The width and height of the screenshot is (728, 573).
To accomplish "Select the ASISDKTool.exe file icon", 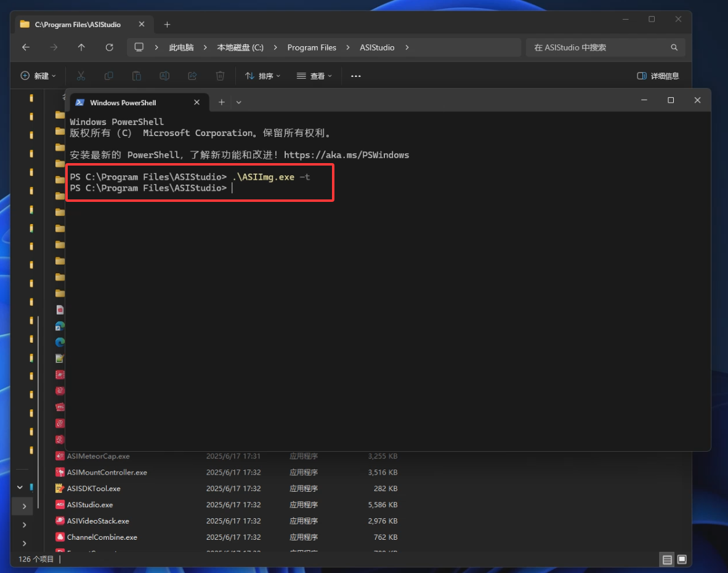I will 60,489.
